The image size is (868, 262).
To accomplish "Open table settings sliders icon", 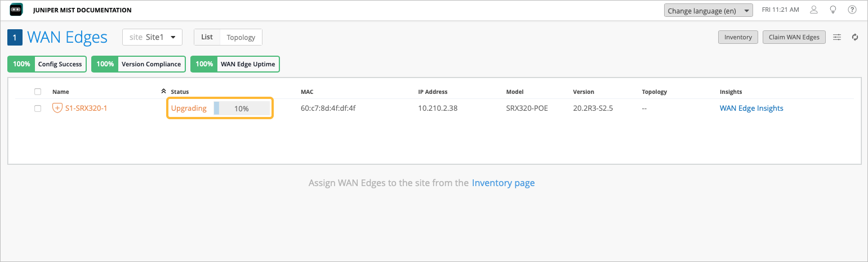I will coord(838,37).
